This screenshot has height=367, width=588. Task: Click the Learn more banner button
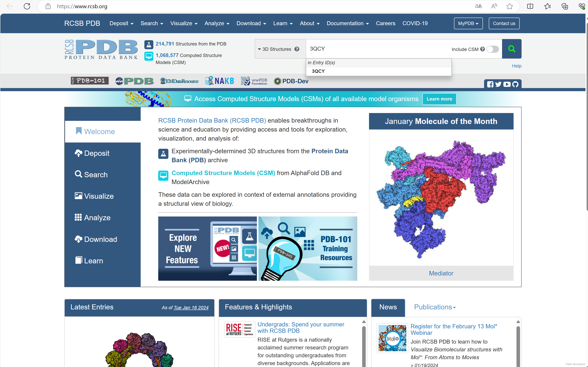(x=439, y=99)
